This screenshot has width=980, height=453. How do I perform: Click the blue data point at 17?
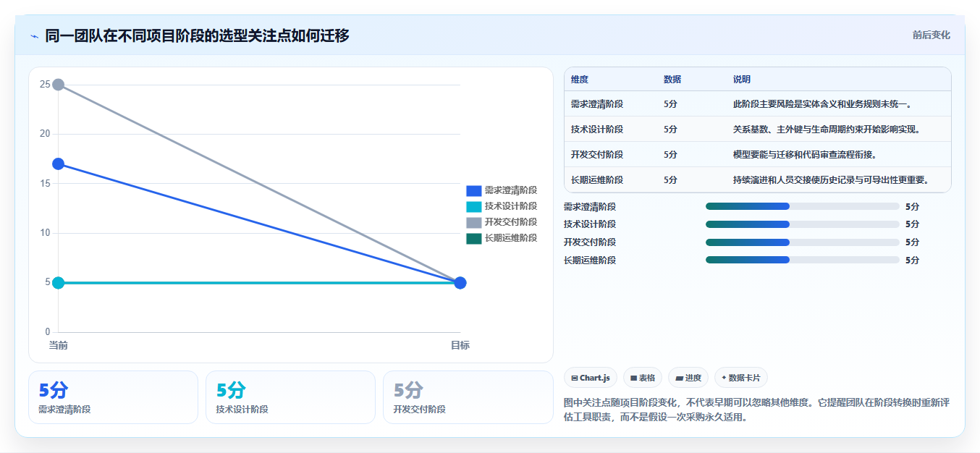59,164
